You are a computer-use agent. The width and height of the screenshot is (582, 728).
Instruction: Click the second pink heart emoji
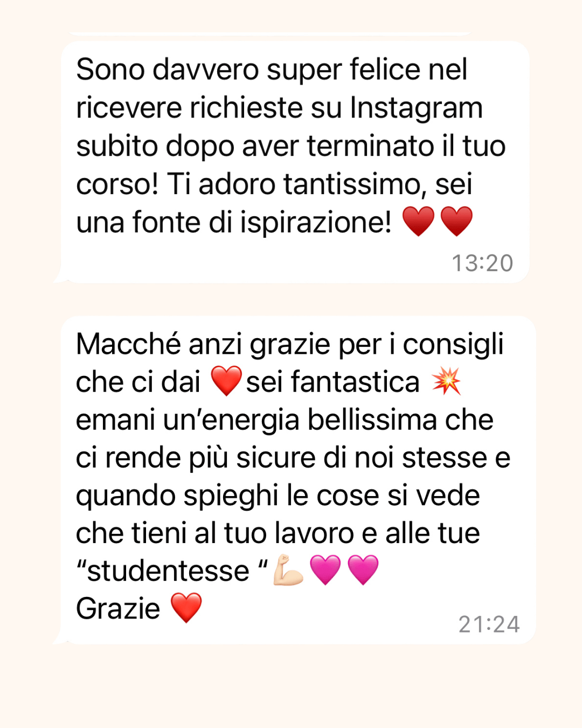(x=363, y=570)
